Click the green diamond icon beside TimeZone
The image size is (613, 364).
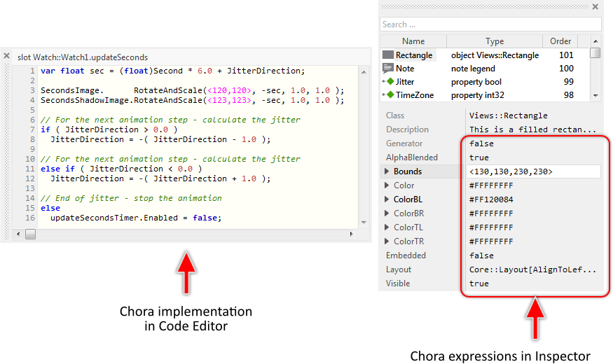click(390, 95)
